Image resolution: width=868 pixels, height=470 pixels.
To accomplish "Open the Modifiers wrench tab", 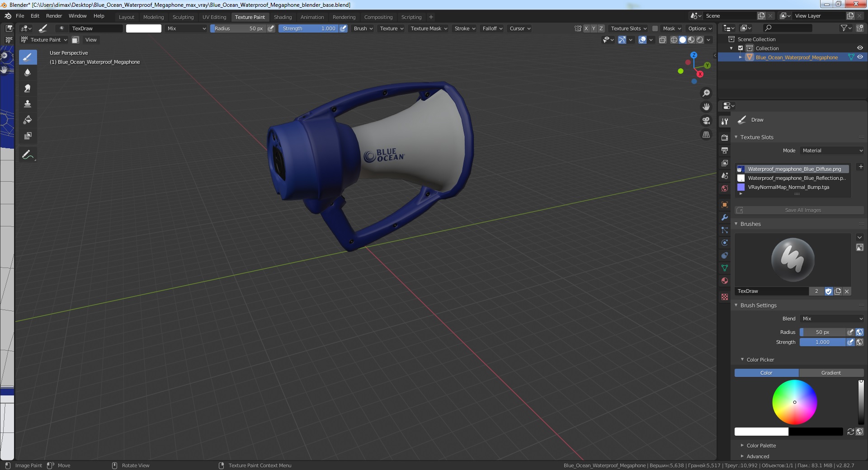I will (x=725, y=217).
